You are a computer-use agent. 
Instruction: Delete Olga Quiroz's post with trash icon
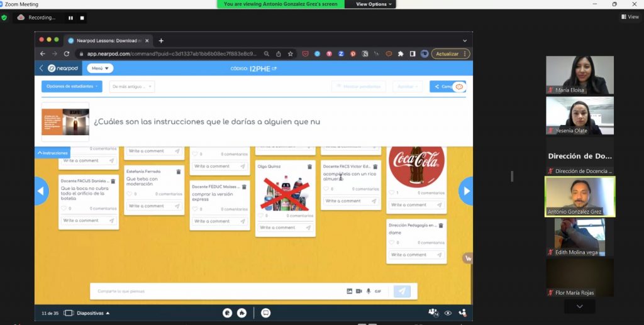point(309,167)
